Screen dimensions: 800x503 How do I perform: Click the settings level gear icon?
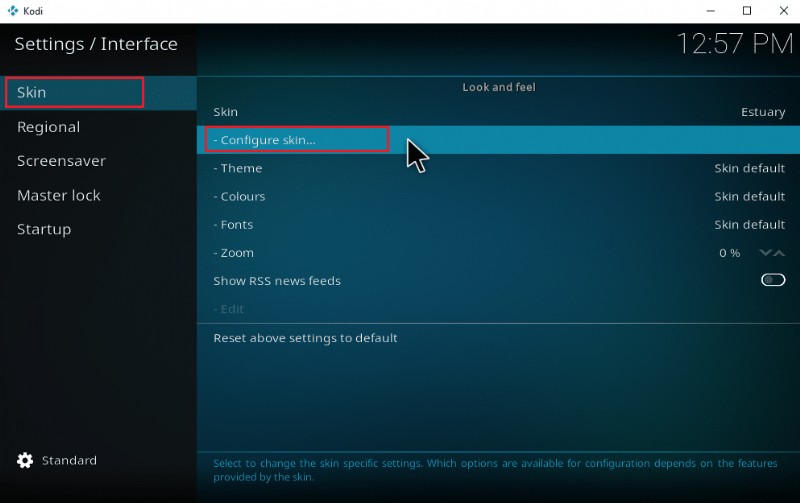pos(24,460)
